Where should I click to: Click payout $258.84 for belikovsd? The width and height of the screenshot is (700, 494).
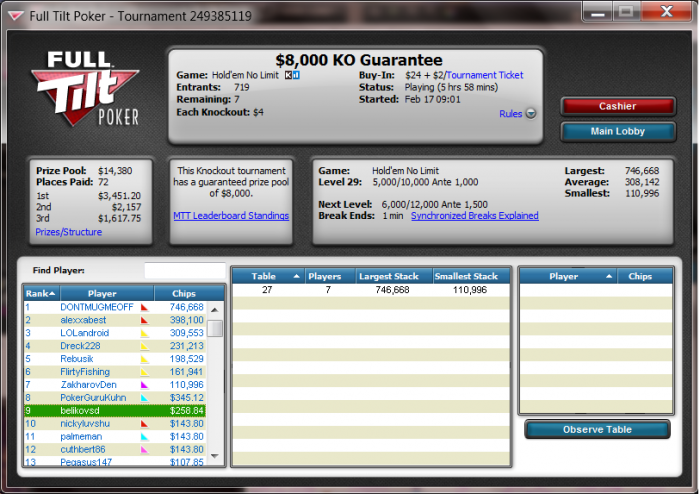pos(187,411)
